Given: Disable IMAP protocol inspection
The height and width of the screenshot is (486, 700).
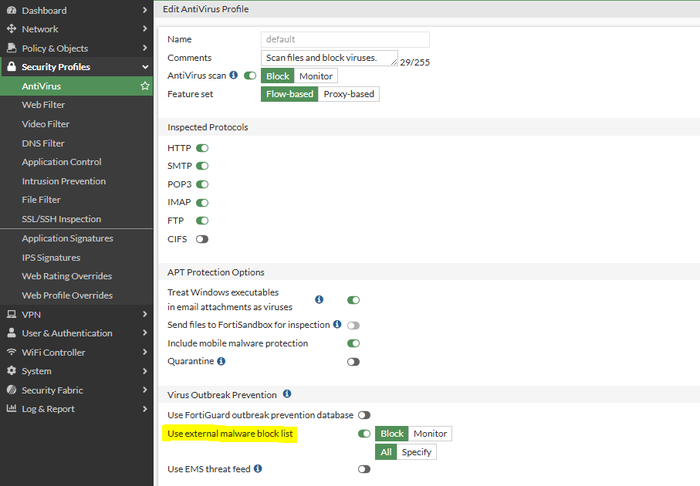Looking at the screenshot, I should click(202, 203).
